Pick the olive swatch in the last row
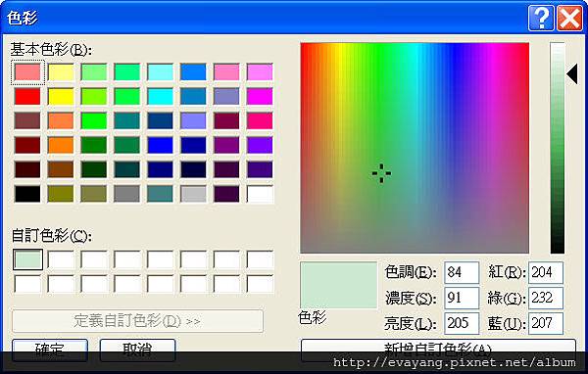The height and width of the screenshot is (374, 588). tap(61, 194)
